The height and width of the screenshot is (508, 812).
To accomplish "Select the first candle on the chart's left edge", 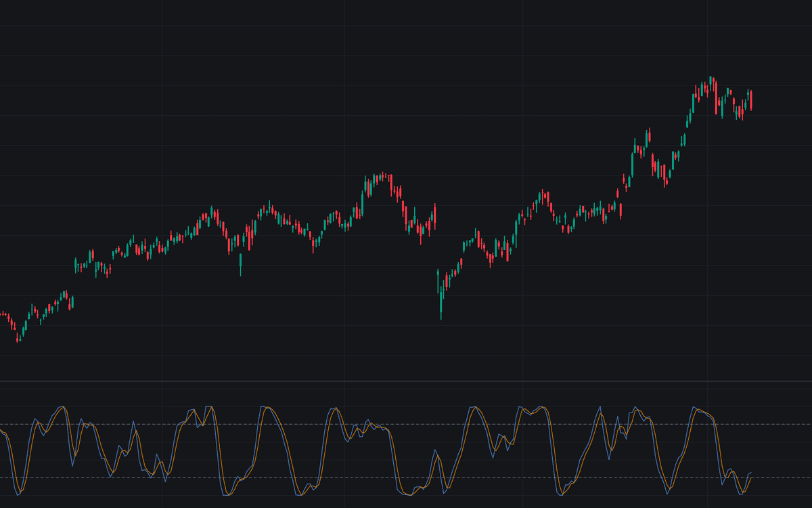I will tap(1, 314).
